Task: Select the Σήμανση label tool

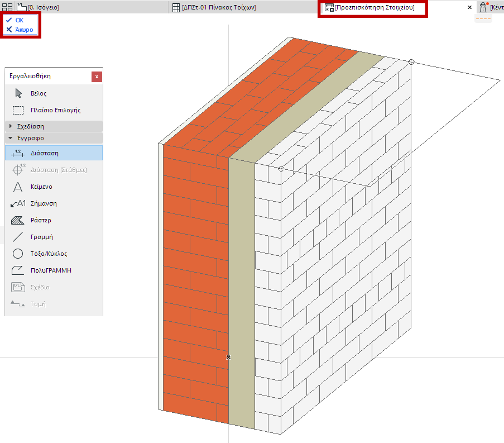Action: pos(54,203)
